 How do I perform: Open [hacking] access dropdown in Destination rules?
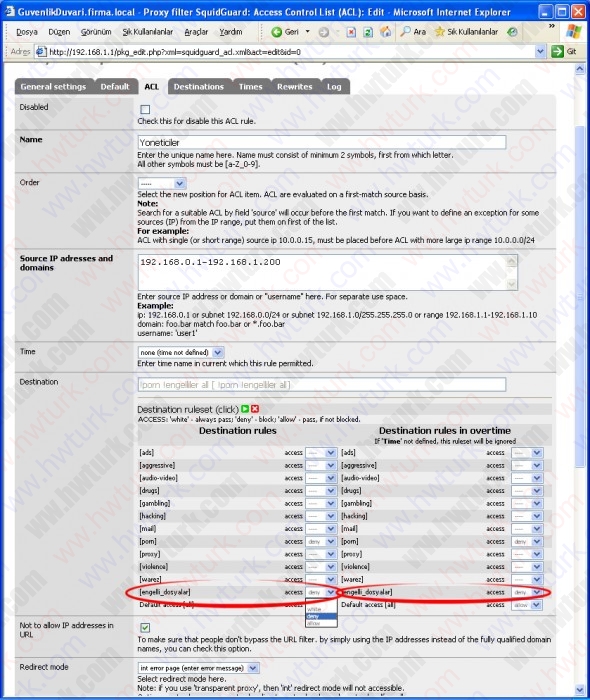[x=321, y=516]
